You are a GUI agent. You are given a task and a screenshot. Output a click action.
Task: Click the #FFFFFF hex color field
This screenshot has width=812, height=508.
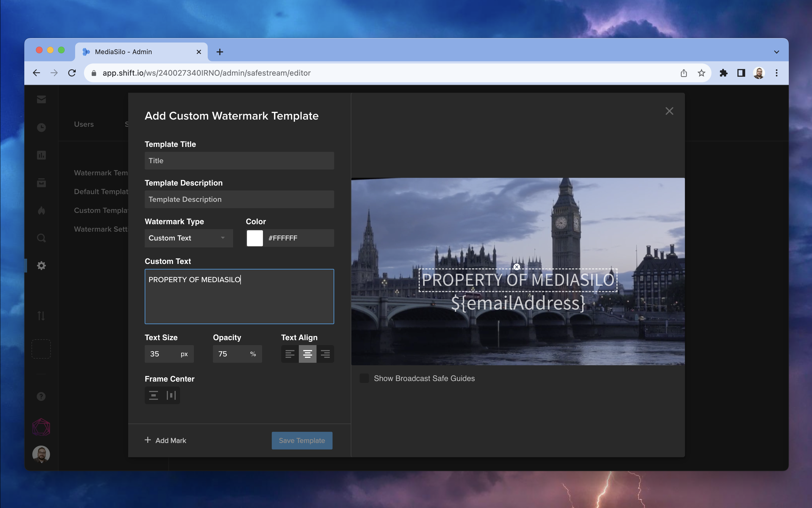pyautogui.click(x=299, y=238)
